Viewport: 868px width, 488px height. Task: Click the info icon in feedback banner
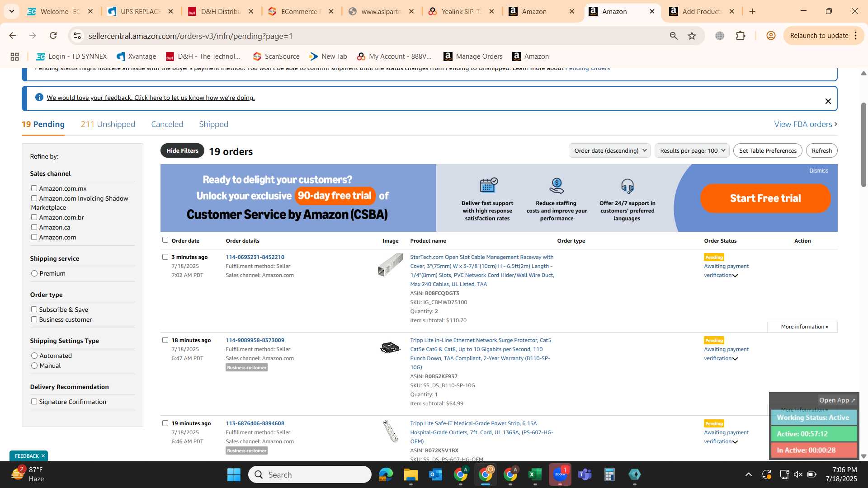(39, 98)
